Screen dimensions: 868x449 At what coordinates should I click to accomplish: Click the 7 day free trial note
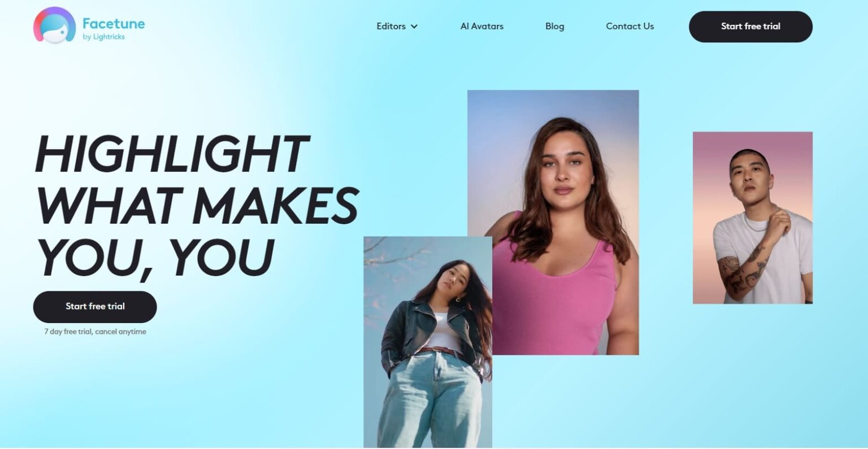coord(95,332)
